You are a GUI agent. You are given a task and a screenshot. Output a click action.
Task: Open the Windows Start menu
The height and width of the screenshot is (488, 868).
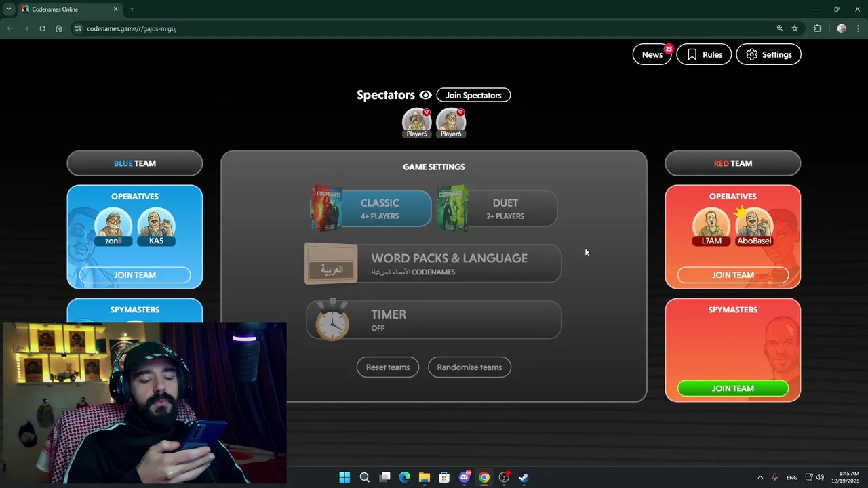point(344,477)
